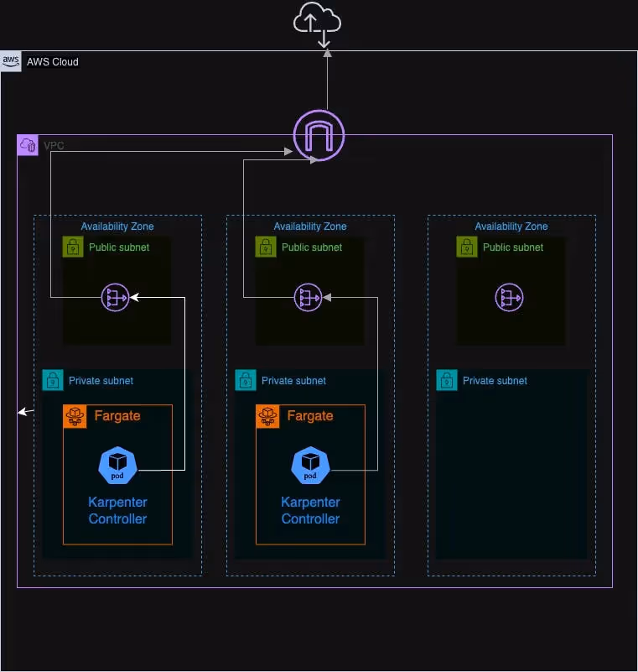Screen dimensions: 638x672
Task: Click the Fargate label in left zone
Action: (117, 416)
